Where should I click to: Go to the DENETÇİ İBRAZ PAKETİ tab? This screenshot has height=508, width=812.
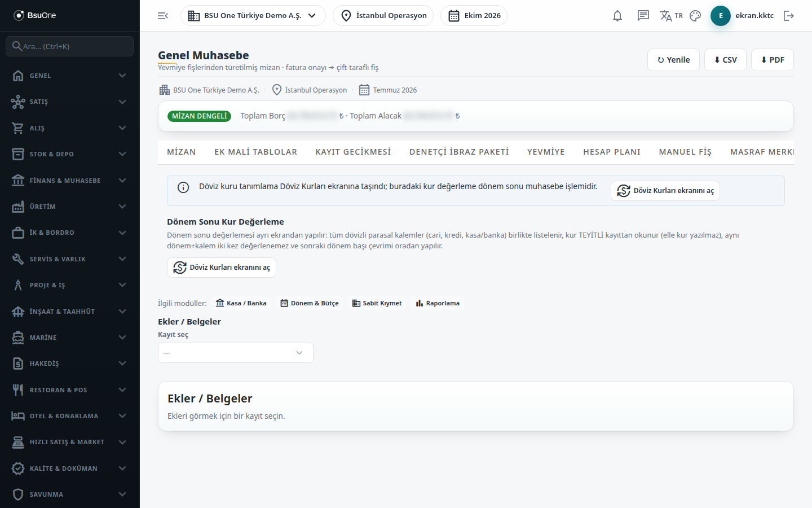(x=459, y=152)
